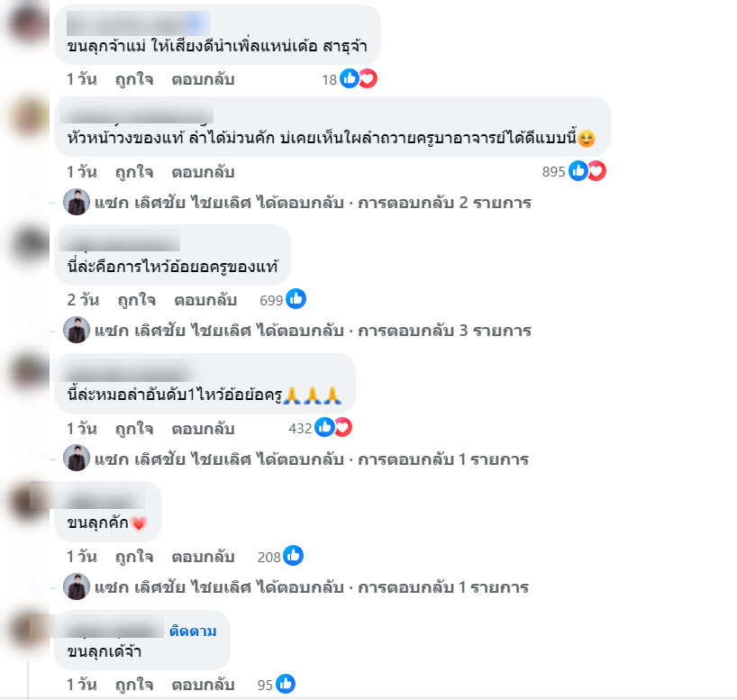
Task: Click the thumbs-up icon beside 699
Action: pyautogui.click(x=296, y=299)
